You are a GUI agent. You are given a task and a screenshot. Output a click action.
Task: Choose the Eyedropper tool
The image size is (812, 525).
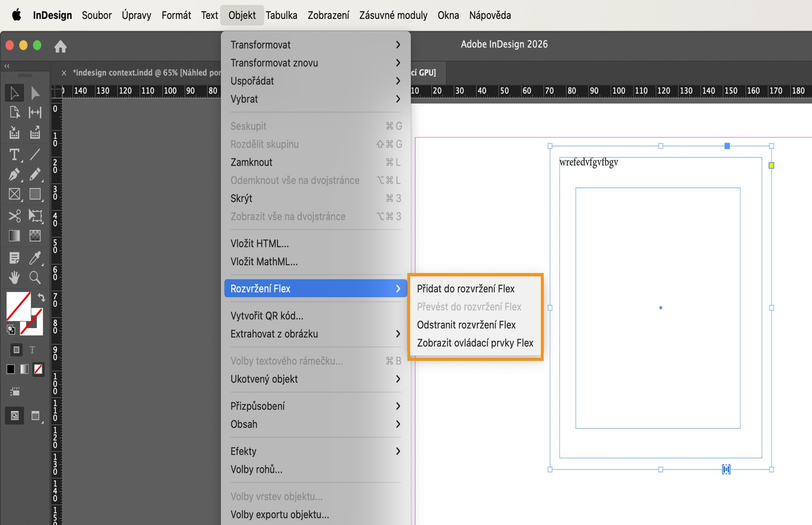[36, 257]
